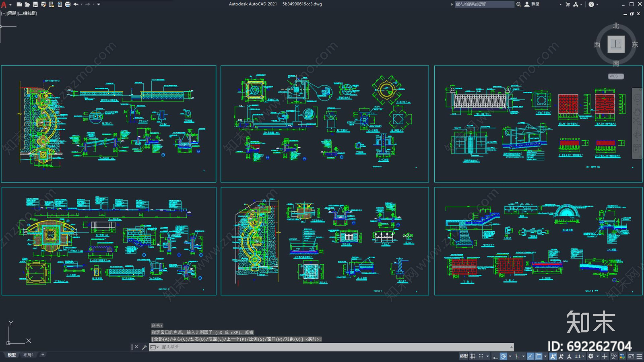Screen dimensions: 644x362
Task: Click the Workspace switching gear icon
Action: pos(591,356)
